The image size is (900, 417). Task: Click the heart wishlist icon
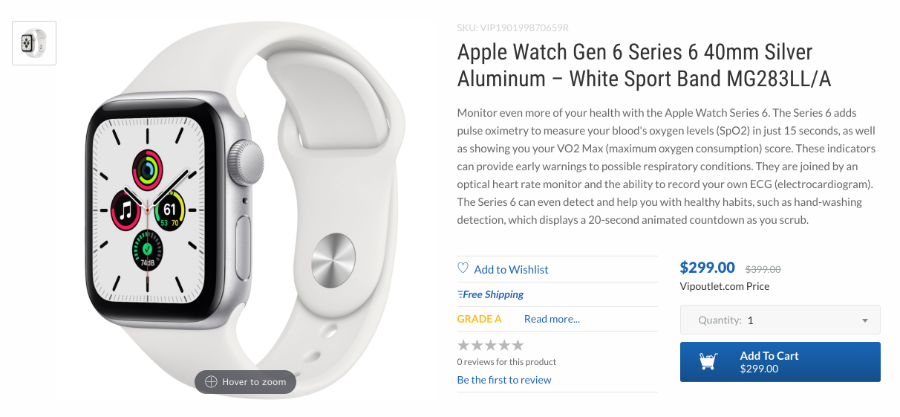(x=463, y=268)
